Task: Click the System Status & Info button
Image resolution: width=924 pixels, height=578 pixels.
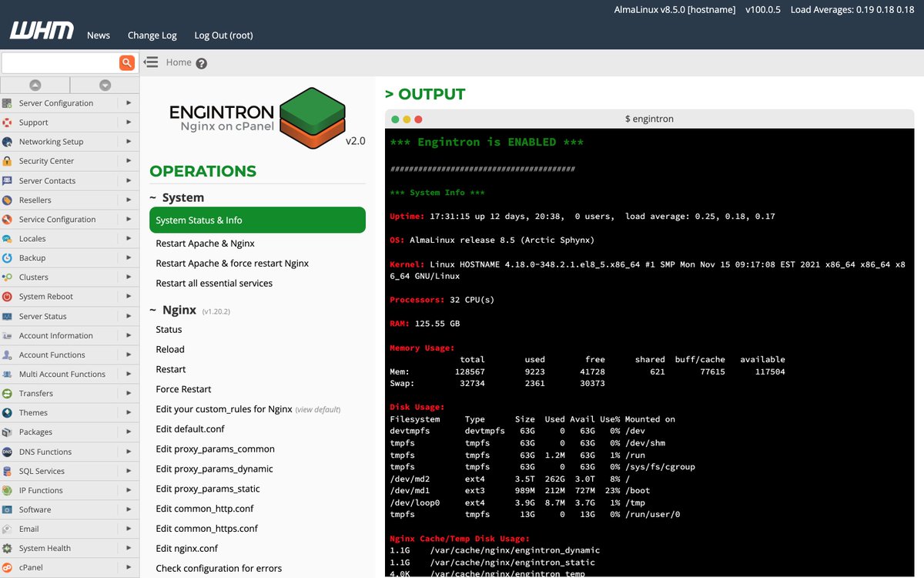Action: tap(257, 220)
